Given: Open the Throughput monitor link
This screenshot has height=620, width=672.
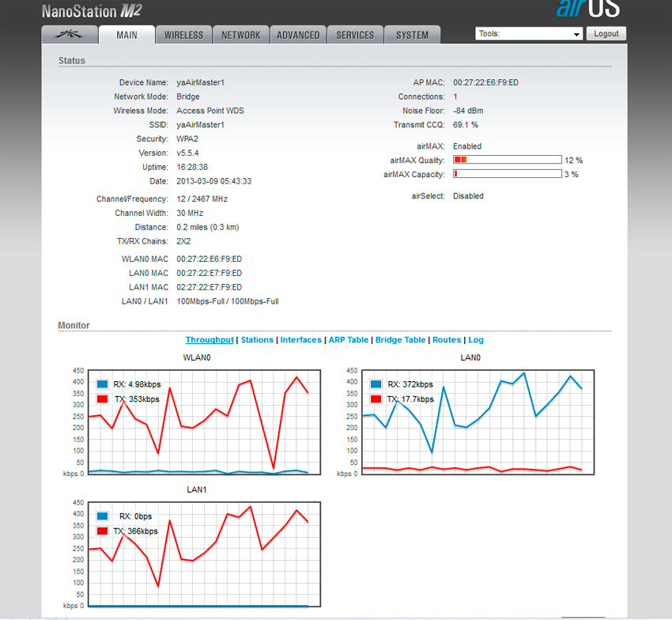Looking at the screenshot, I should tap(210, 339).
